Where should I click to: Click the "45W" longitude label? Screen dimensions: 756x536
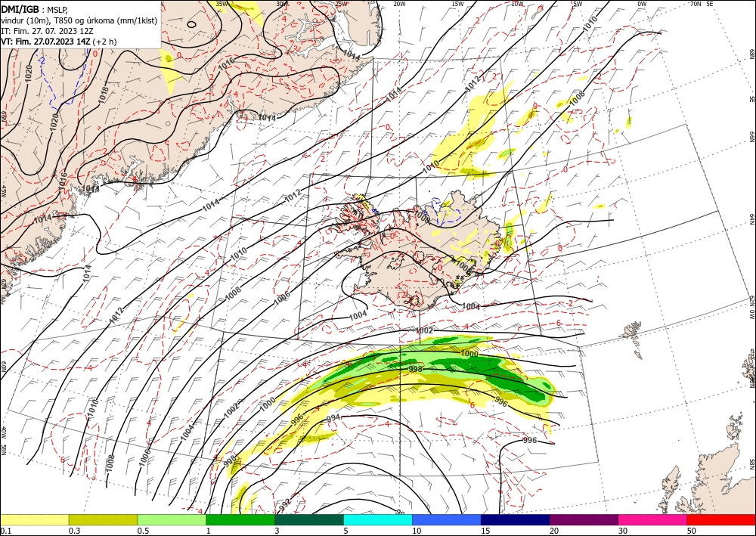click(x=3, y=191)
